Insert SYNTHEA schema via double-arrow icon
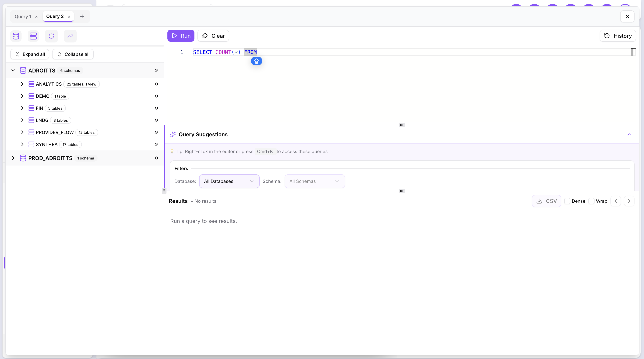The width and height of the screenshot is (644, 359). pos(156,145)
